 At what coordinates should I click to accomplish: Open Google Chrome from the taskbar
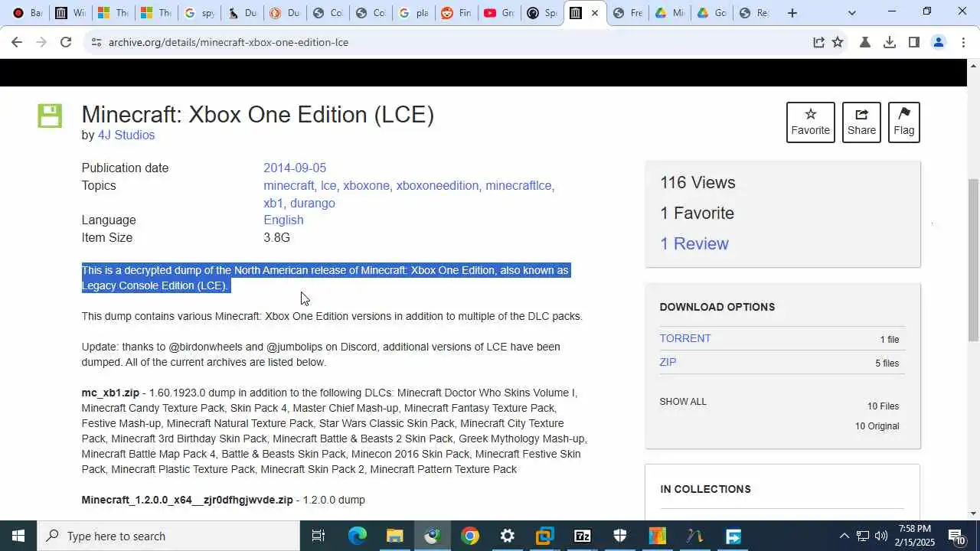point(470,536)
